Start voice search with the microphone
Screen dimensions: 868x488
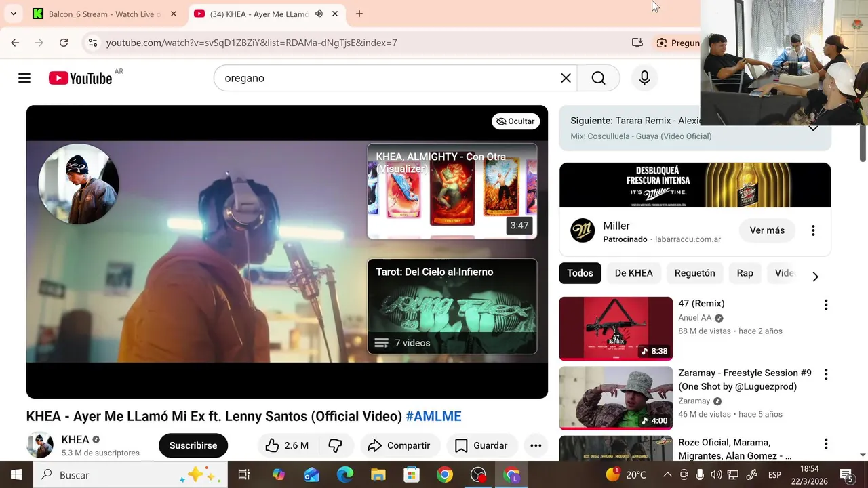point(644,78)
